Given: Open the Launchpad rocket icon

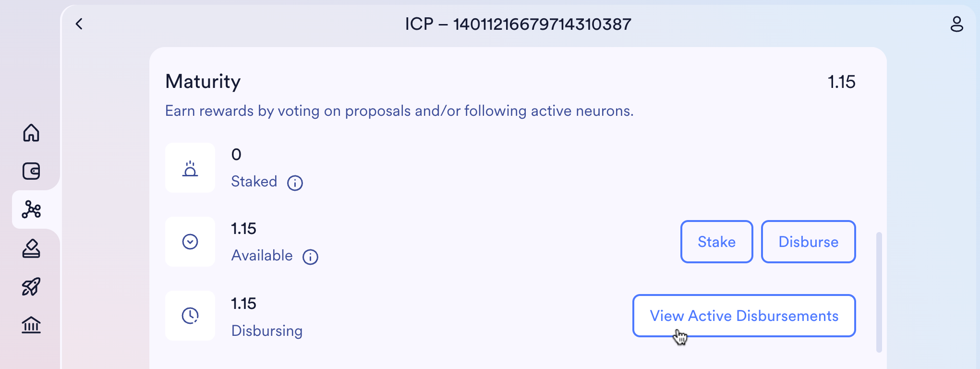Looking at the screenshot, I should click(x=31, y=286).
